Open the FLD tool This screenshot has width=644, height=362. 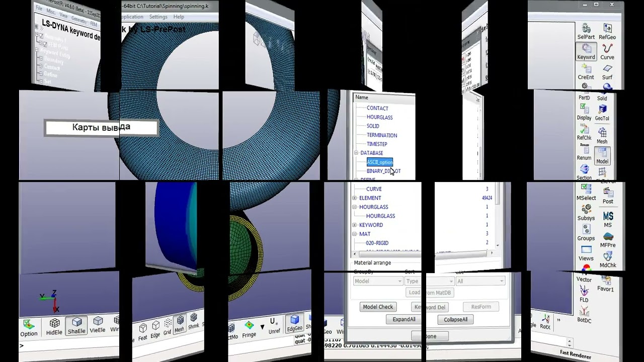(584, 294)
